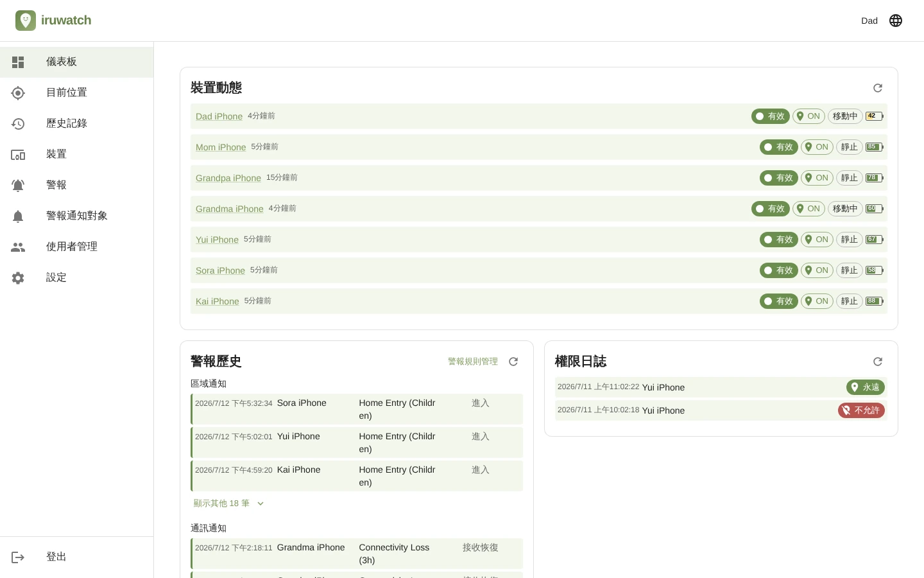Open 歷史記錄 page

(x=77, y=124)
